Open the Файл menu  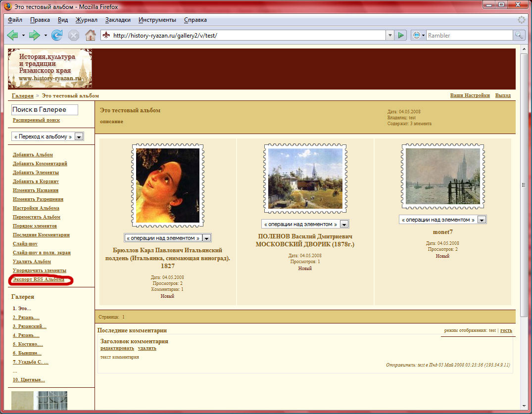point(15,20)
